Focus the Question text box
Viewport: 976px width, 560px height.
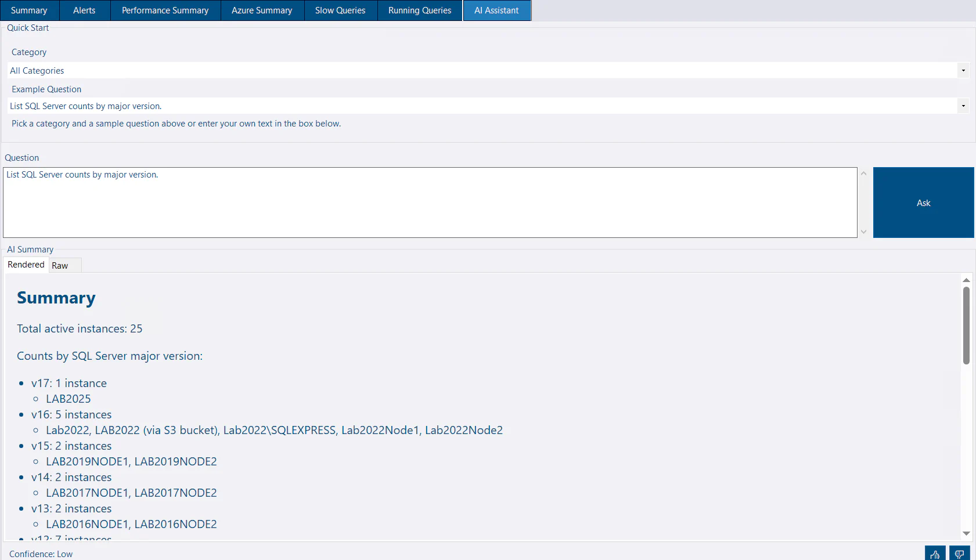pos(430,203)
